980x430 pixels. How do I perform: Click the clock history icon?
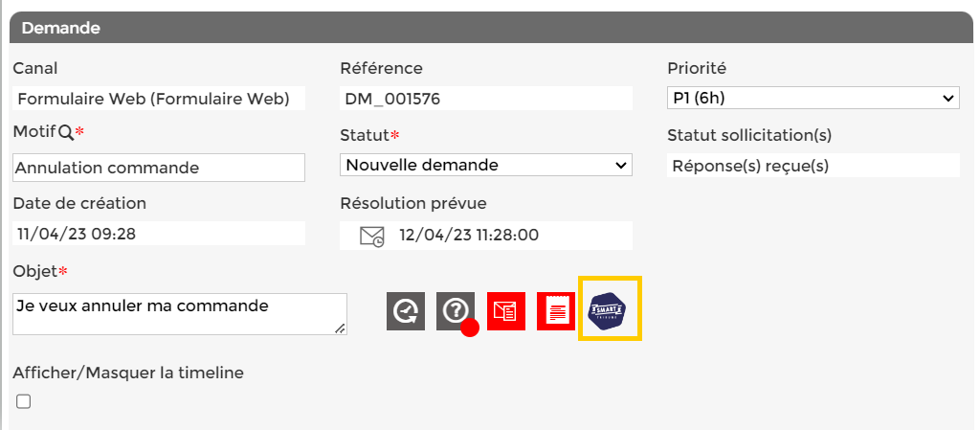click(406, 311)
